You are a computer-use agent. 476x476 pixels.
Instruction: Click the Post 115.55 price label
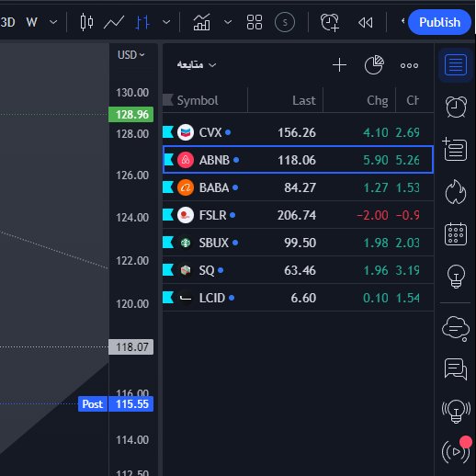point(116,404)
